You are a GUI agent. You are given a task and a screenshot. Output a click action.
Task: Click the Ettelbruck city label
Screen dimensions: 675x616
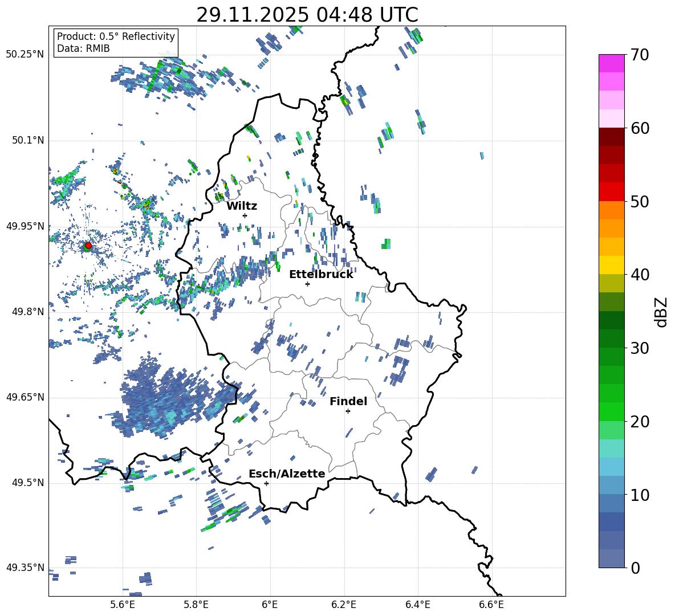pos(321,274)
